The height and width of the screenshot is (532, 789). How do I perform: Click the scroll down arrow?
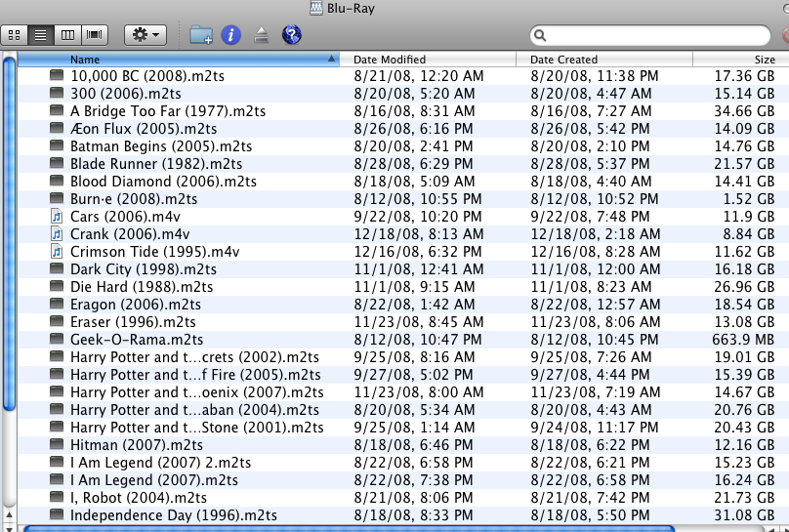(x=9, y=528)
